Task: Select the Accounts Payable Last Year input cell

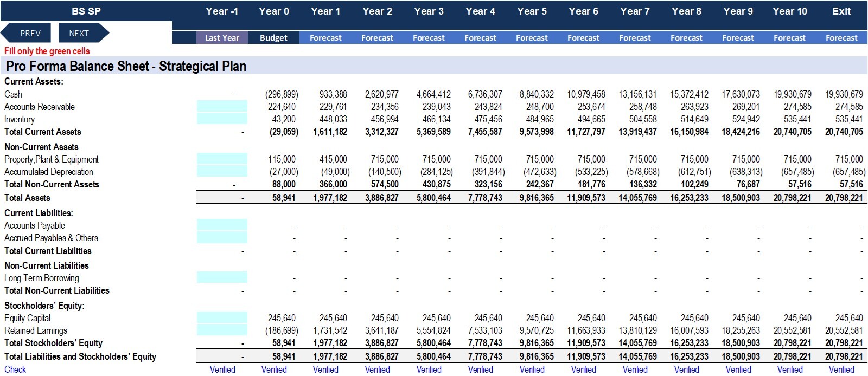Action: point(222,225)
